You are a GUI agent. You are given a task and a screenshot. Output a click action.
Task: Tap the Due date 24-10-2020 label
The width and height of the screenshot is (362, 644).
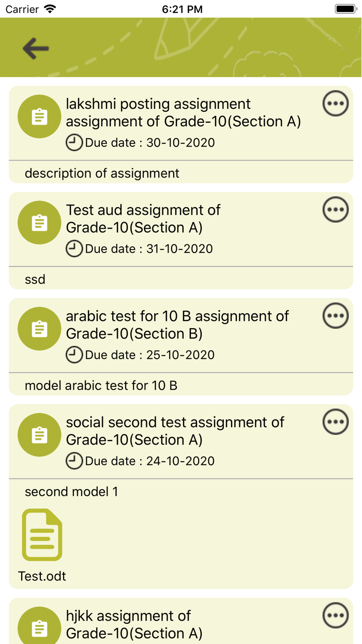[149, 461]
